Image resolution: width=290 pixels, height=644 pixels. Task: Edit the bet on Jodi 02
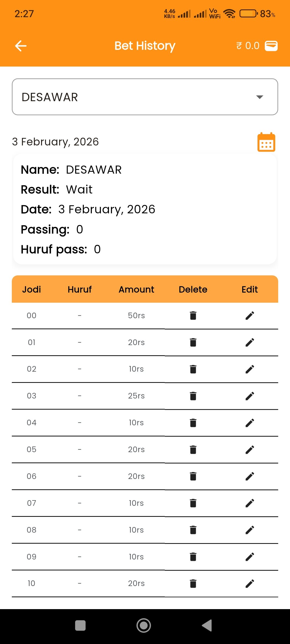point(250,369)
